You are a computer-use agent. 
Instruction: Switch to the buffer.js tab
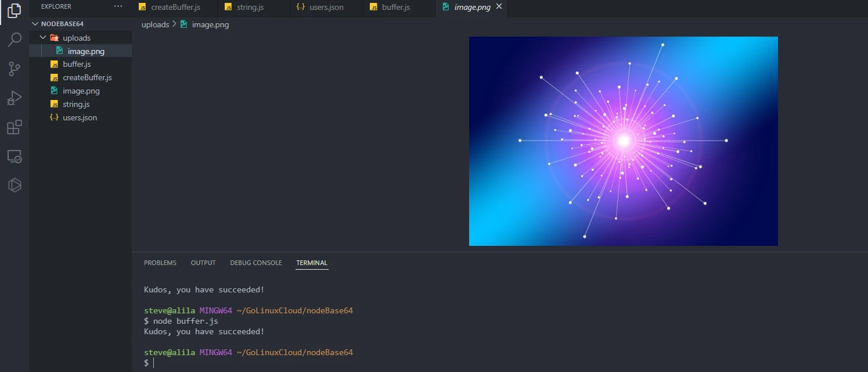(x=398, y=8)
